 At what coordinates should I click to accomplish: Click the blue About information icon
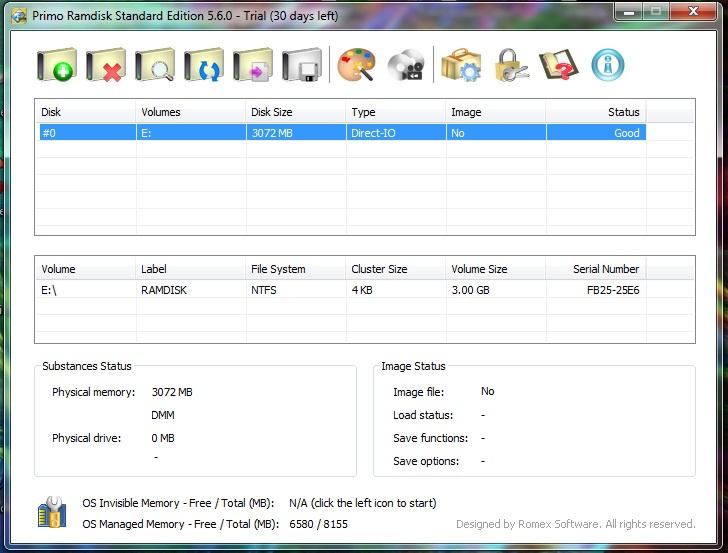coord(608,65)
